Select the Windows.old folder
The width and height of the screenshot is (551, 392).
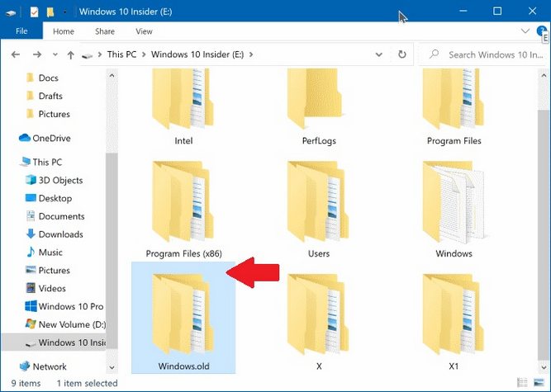[183, 318]
